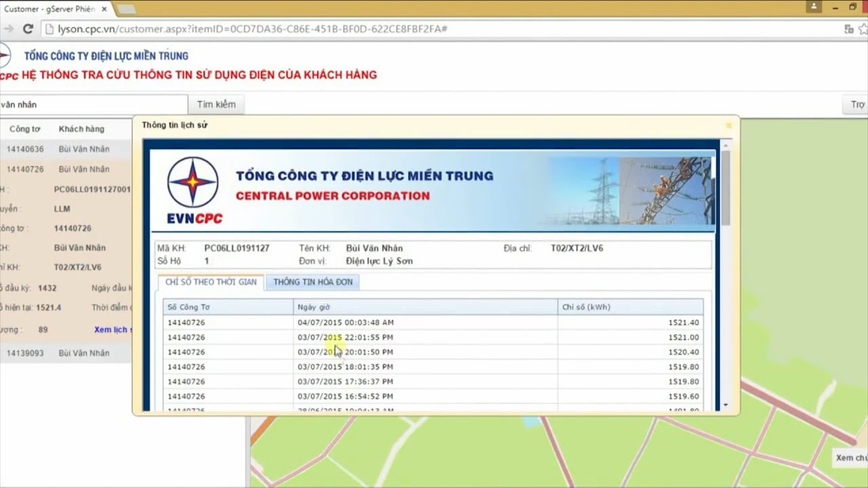Close the Thông tin lịch sử popup
The width and height of the screenshot is (868, 488).
pyautogui.click(x=729, y=125)
